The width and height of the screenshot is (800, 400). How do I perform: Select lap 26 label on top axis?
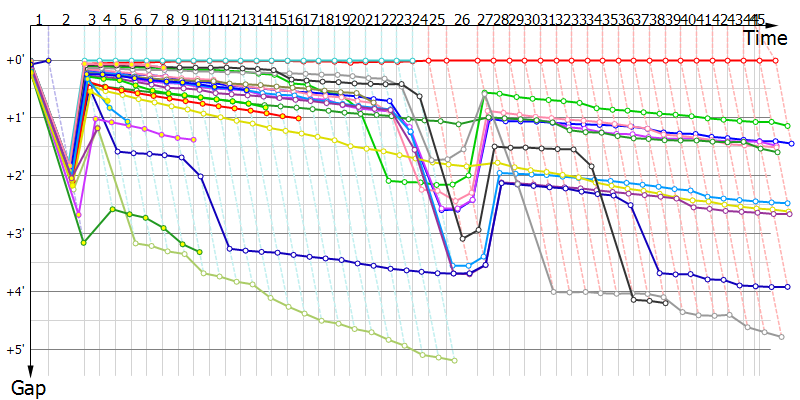coord(461,20)
